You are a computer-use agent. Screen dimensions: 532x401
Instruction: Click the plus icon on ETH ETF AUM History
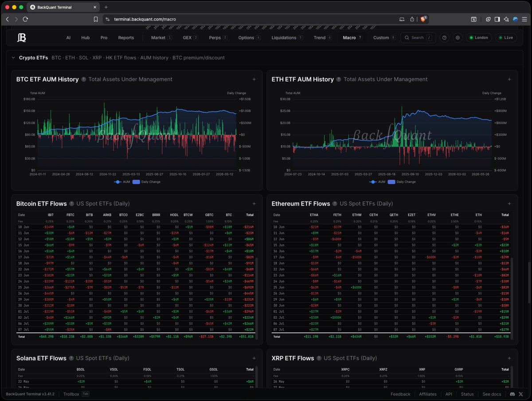pyautogui.click(x=509, y=79)
